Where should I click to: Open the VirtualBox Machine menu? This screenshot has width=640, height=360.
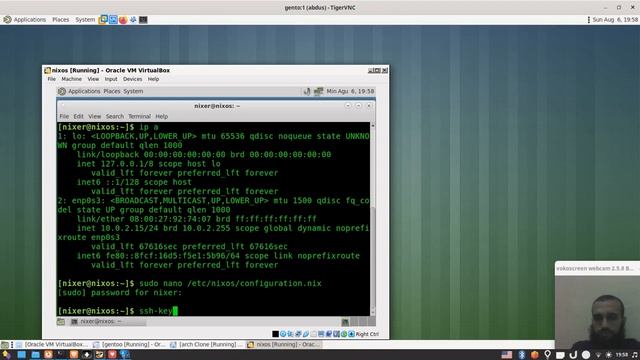(71, 79)
